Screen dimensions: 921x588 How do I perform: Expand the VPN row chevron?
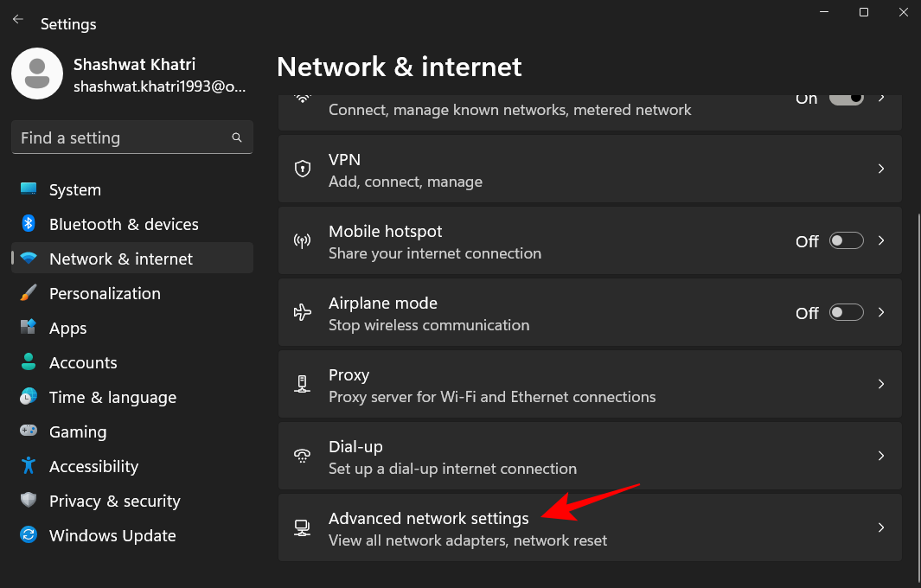[881, 169]
